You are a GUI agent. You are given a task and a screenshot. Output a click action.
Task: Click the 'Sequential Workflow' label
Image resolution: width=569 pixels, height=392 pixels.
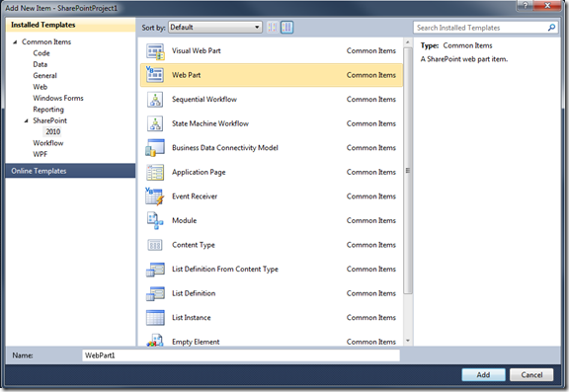204,100
